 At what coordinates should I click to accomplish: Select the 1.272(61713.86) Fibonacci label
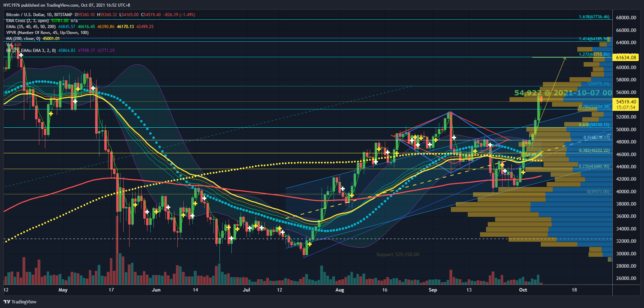(594, 54)
